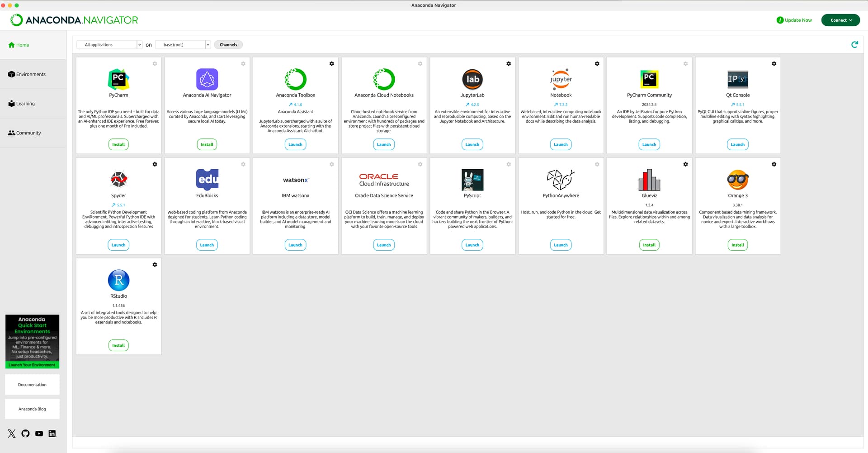Click the Anaconda Toolbox logo icon
The image size is (868, 453).
pos(296,79)
